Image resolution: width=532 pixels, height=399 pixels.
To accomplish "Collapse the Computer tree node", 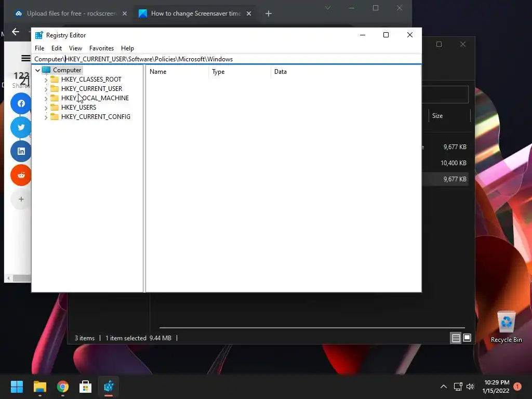I will [37, 70].
